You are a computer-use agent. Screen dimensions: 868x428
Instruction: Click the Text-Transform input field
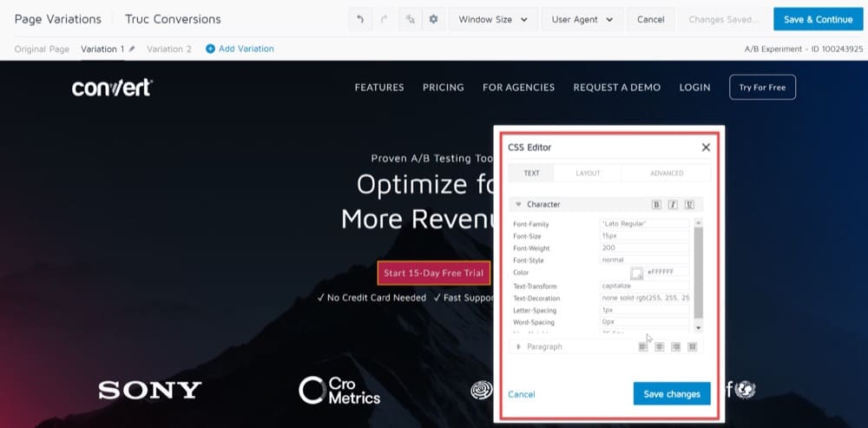(645, 286)
